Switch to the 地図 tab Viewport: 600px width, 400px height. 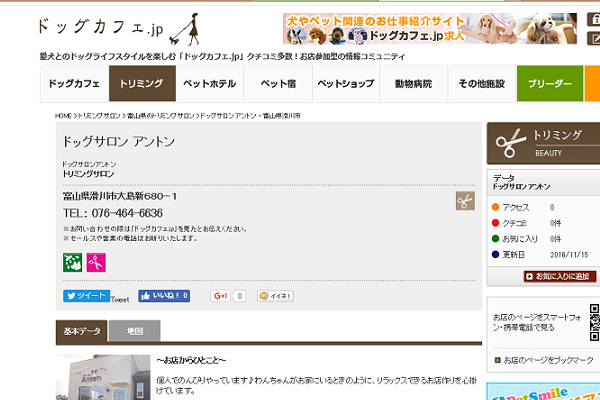click(133, 331)
